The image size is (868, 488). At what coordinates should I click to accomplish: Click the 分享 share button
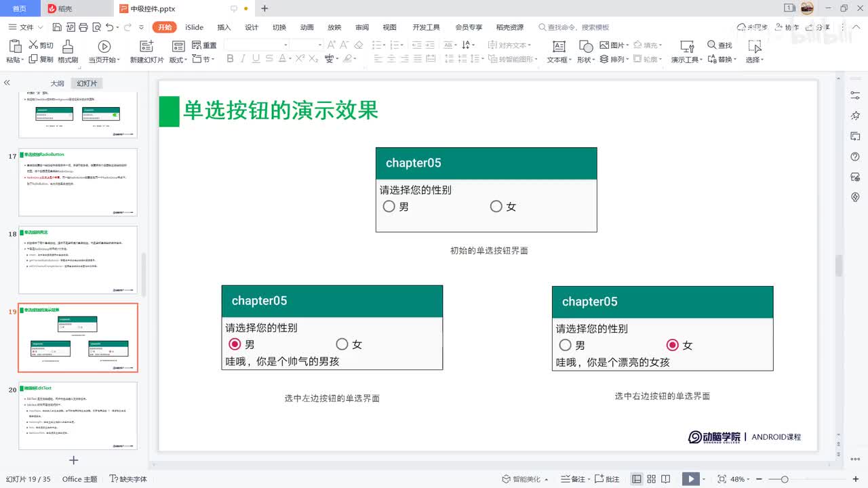818,27
